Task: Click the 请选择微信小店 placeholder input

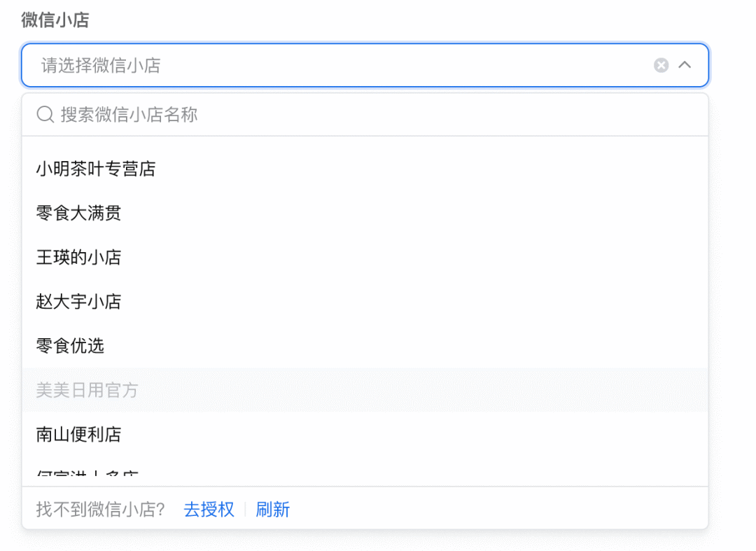Action: (x=210, y=65)
